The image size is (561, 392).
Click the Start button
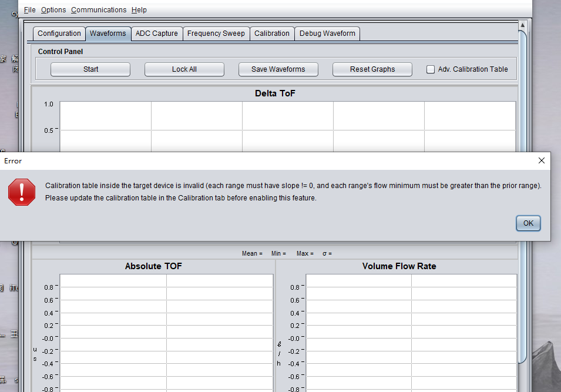point(90,69)
